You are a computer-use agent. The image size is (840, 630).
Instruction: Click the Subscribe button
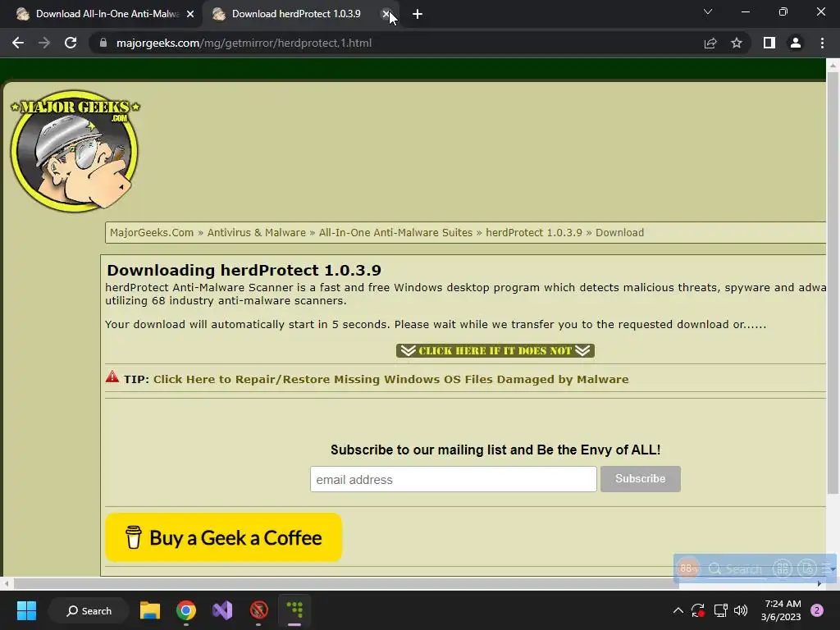click(640, 478)
